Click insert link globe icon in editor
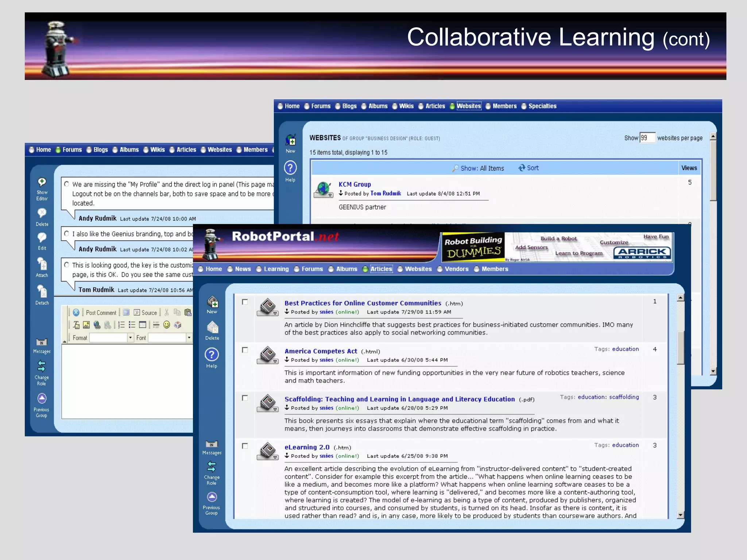Image resolution: width=747 pixels, height=560 pixels. click(x=97, y=325)
